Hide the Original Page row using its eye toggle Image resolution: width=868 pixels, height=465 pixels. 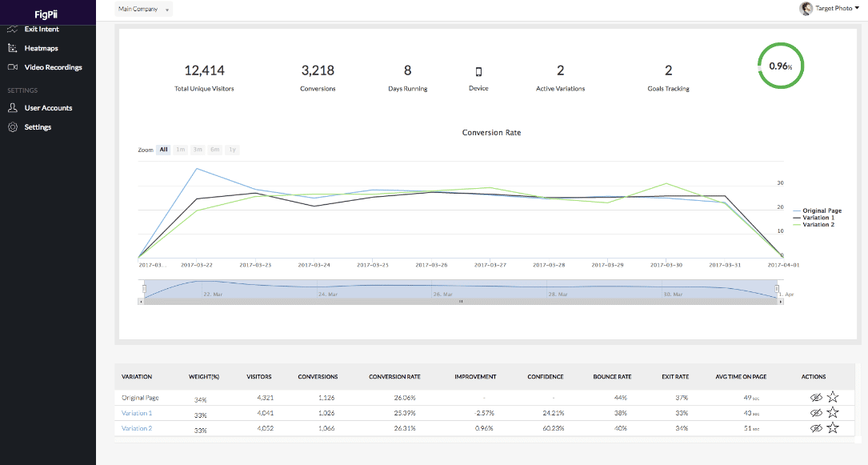tap(816, 397)
